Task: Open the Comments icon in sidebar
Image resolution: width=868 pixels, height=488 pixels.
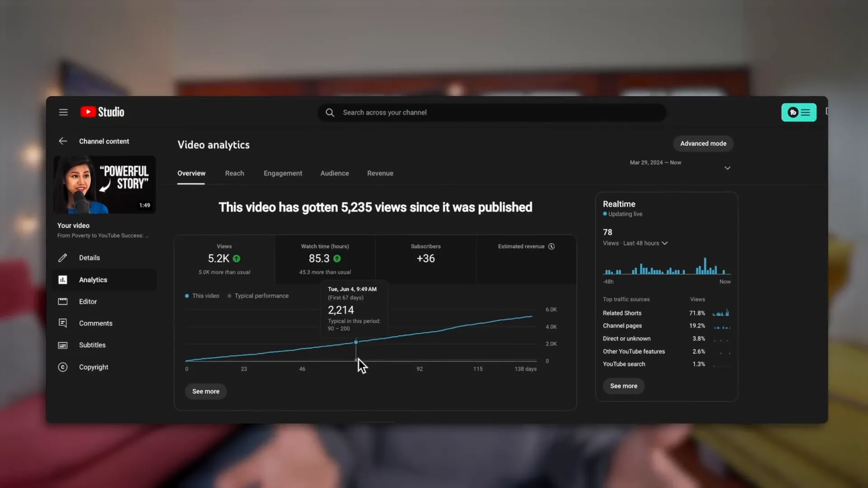Action: (62, 323)
